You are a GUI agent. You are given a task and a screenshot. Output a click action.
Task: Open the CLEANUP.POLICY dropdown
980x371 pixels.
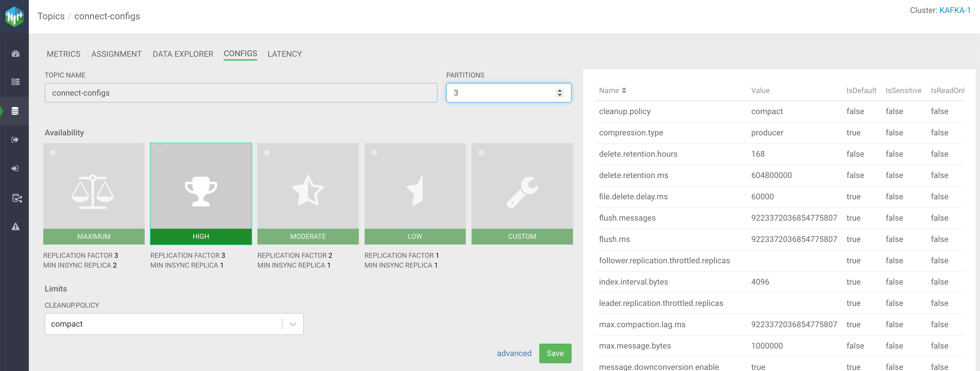tap(292, 323)
